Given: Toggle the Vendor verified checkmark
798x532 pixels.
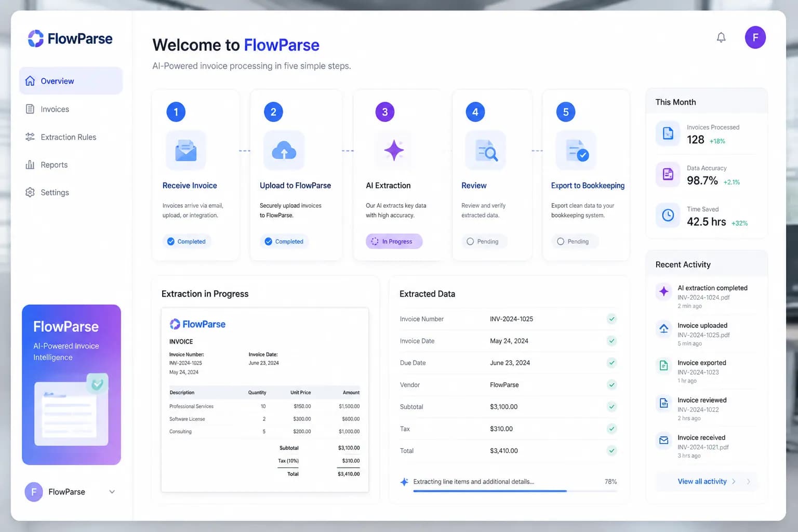Looking at the screenshot, I should coord(611,385).
